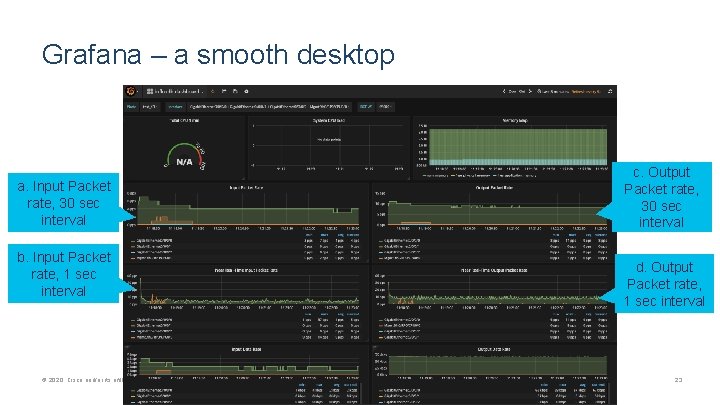This screenshot has width=720, height=405.
Task: Click the refresh dashboard icon
Action: click(610, 91)
